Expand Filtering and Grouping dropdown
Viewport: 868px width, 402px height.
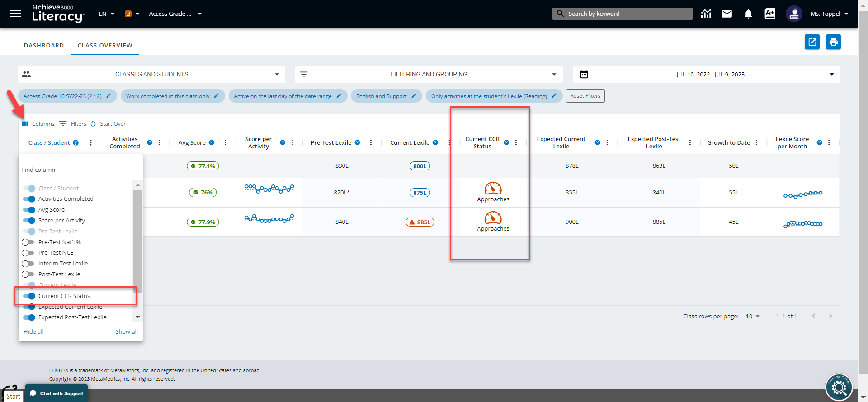point(429,74)
